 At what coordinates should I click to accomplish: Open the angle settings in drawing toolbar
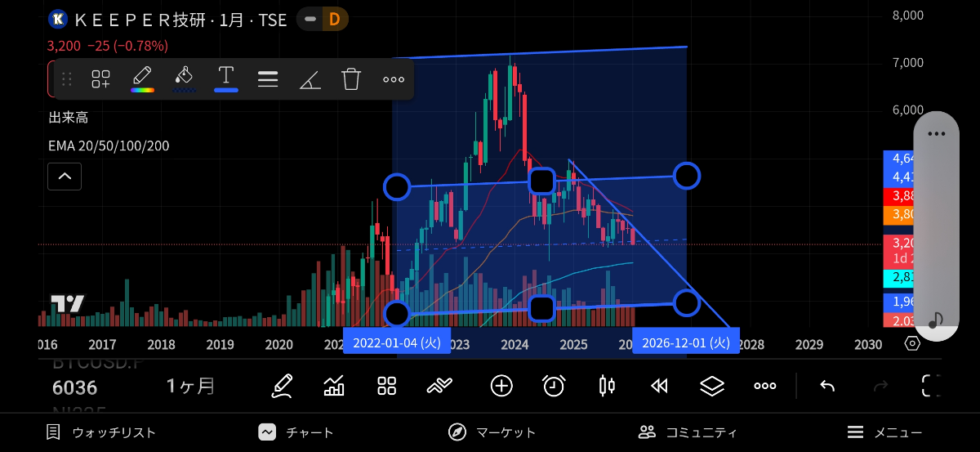pyautogui.click(x=310, y=79)
